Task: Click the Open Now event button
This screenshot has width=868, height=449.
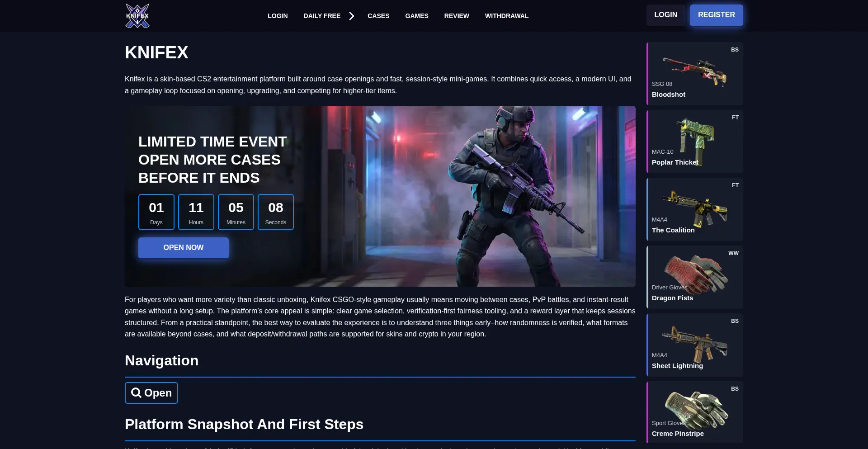Action: click(184, 248)
